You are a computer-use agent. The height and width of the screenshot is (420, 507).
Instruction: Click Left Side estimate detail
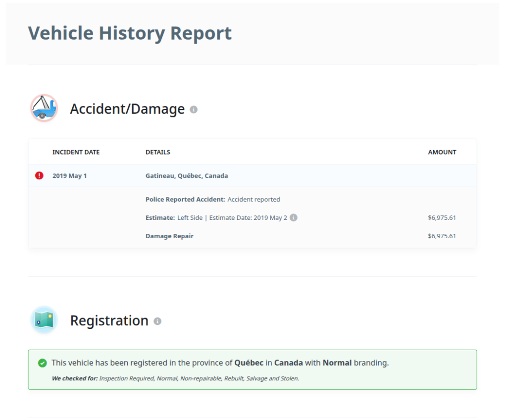190,218
